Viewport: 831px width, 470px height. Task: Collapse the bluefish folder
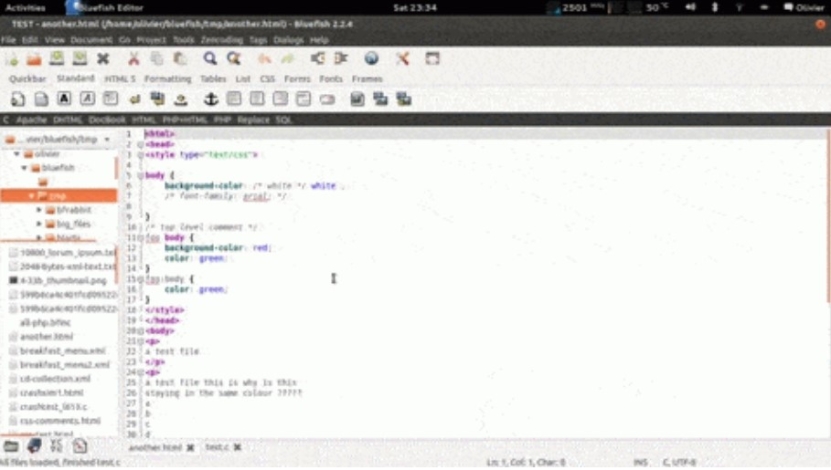point(24,168)
